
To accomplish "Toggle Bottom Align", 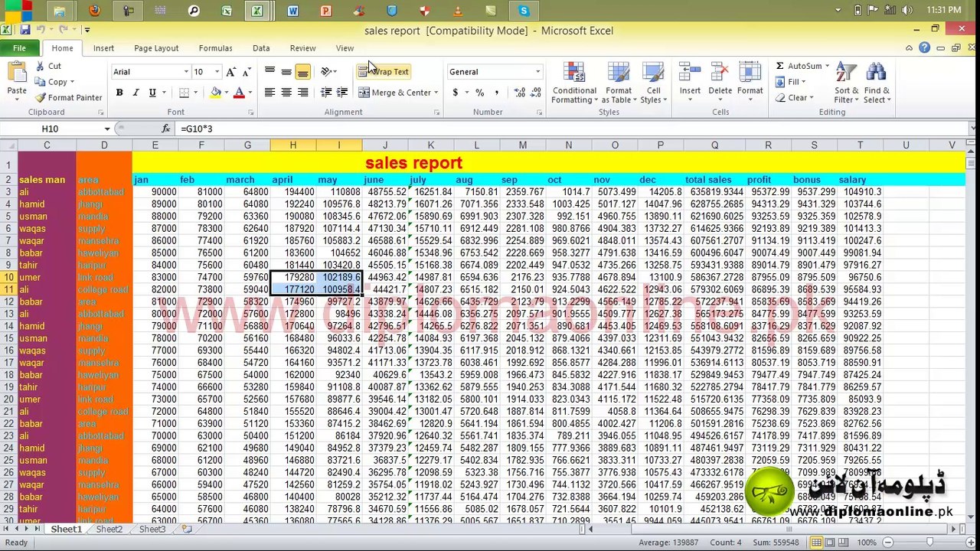I will click(303, 71).
